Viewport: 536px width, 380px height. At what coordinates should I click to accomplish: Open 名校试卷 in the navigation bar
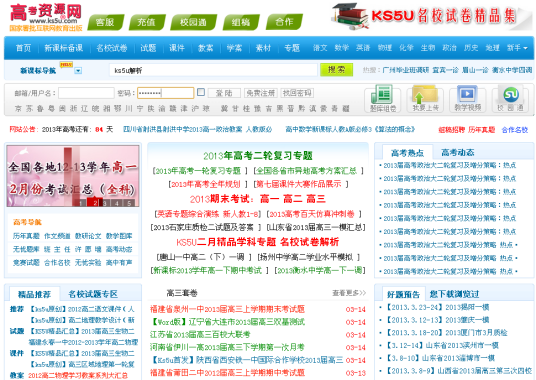(x=112, y=48)
